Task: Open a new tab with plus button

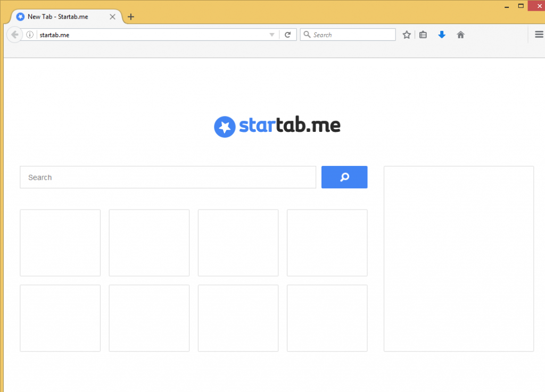Action: point(131,16)
